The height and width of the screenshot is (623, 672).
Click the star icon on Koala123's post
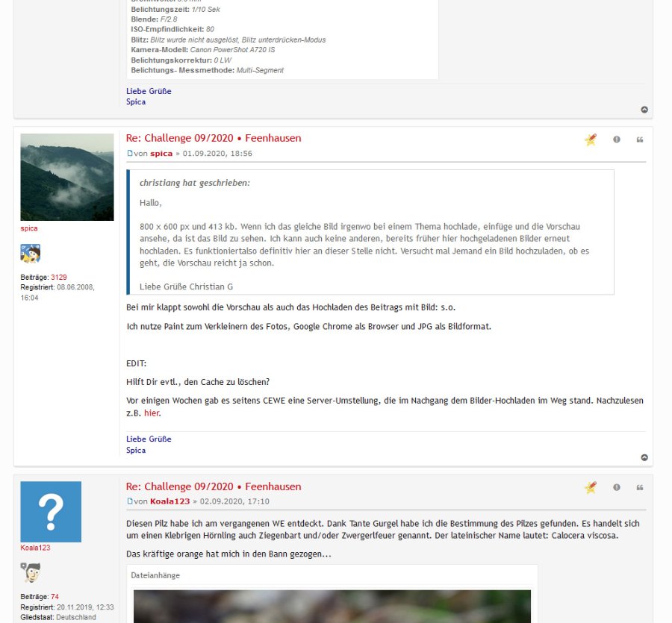(591, 487)
